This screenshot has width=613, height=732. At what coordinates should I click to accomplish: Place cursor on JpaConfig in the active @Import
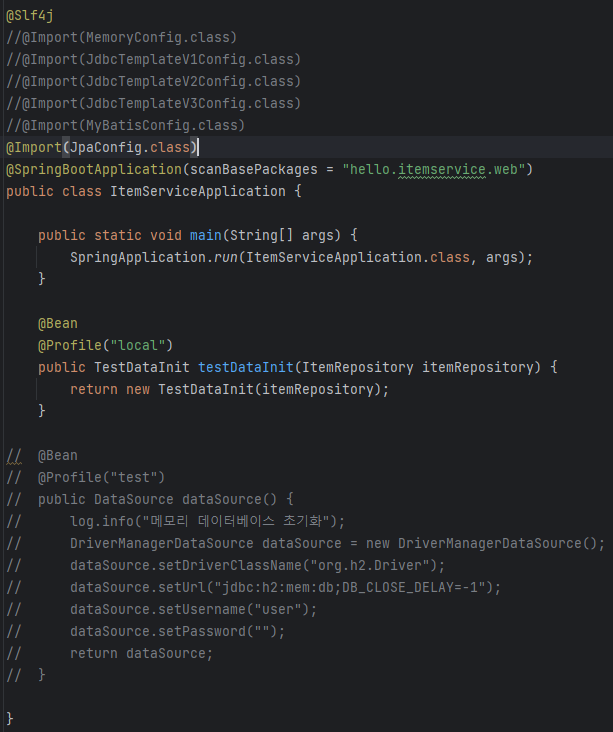pos(106,147)
